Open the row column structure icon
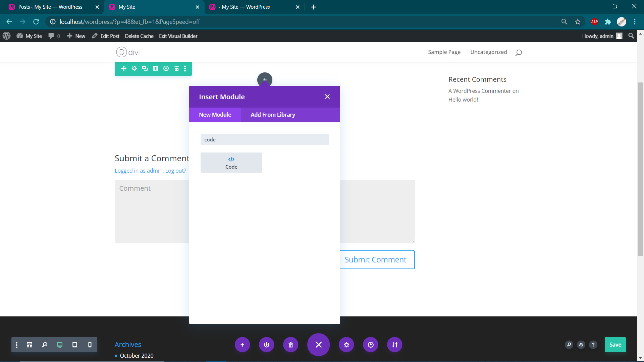The height and width of the screenshot is (362, 644). pos(155,69)
